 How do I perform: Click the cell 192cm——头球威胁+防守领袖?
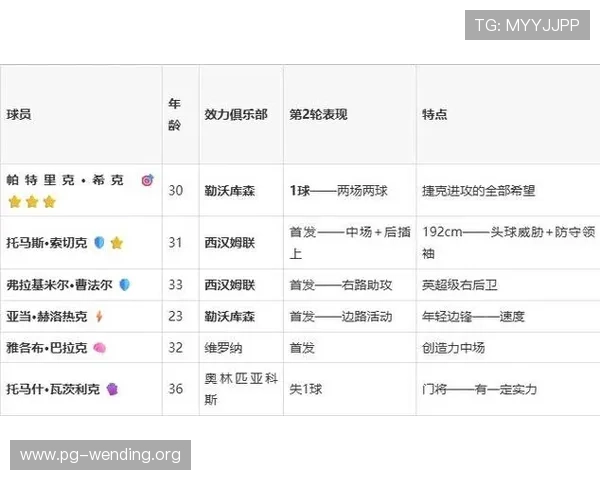509,243
